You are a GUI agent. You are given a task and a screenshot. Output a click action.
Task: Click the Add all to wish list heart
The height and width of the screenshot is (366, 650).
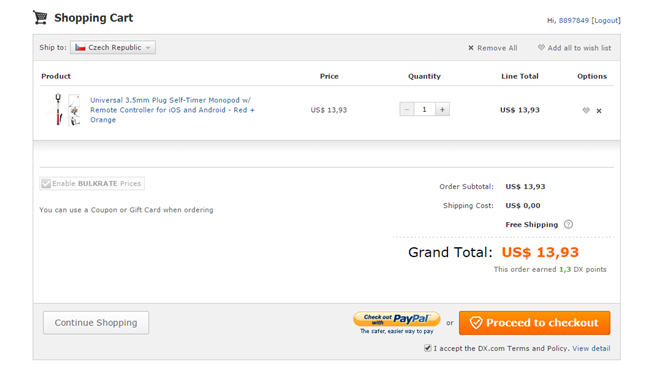pyautogui.click(x=541, y=47)
